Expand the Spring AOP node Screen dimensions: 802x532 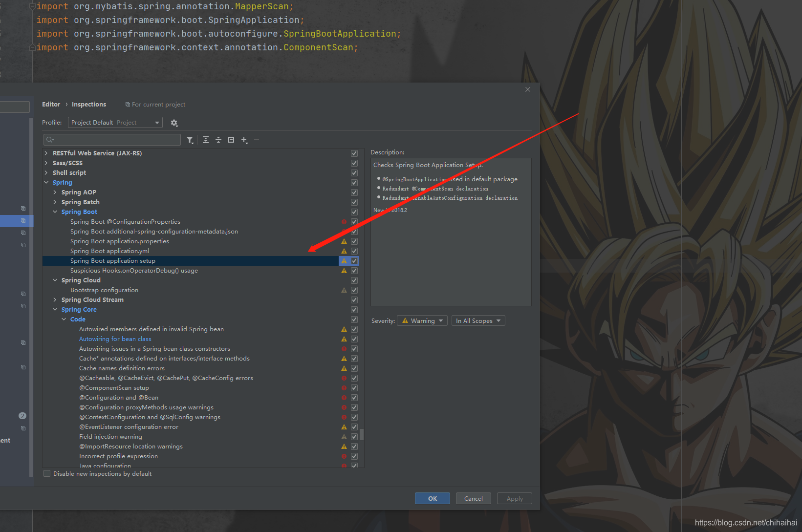point(55,192)
